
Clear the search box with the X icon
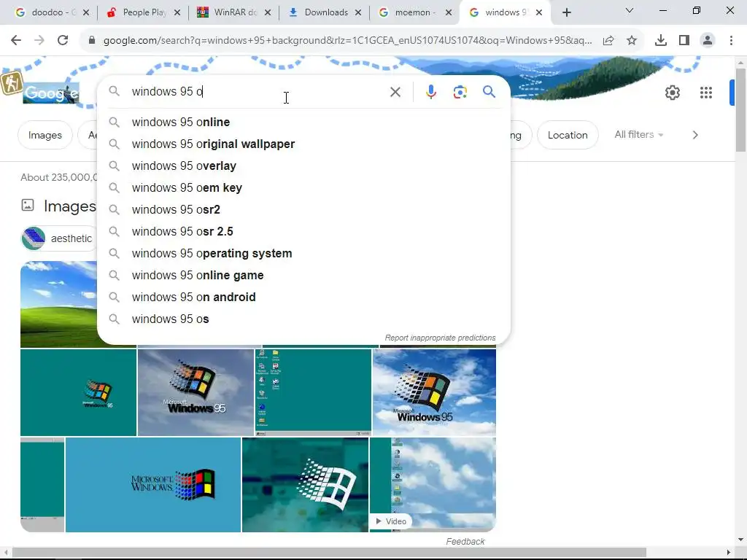tap(395, 92)
